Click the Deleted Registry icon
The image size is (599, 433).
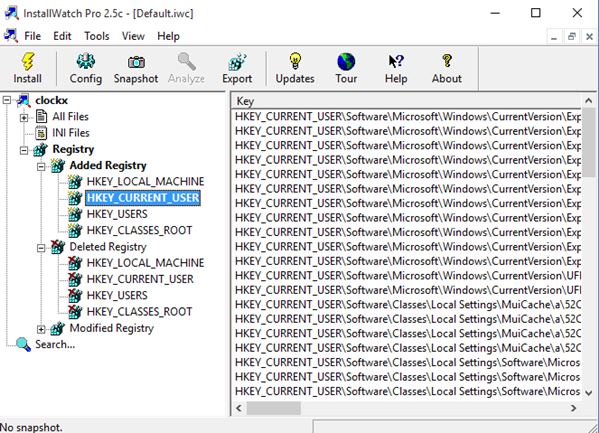(58, 247)
